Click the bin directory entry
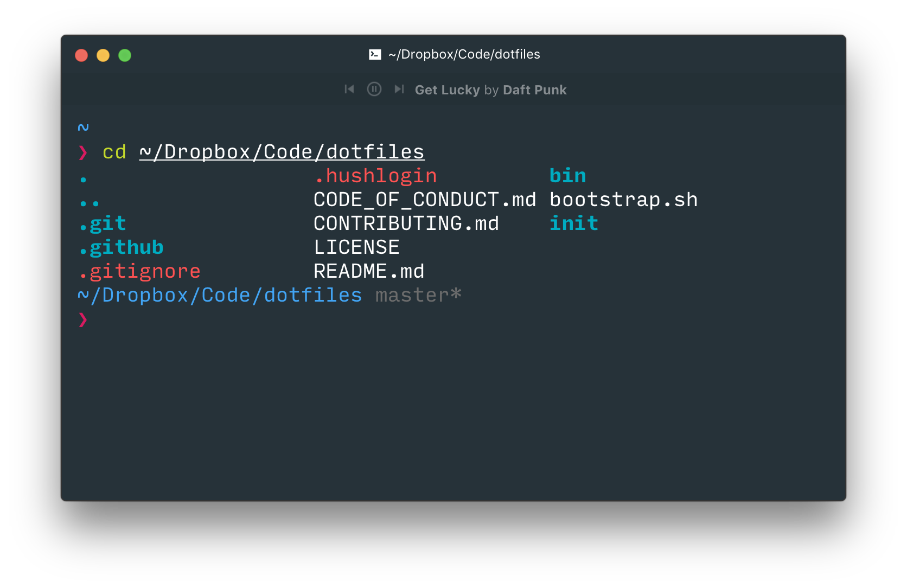 568,176
